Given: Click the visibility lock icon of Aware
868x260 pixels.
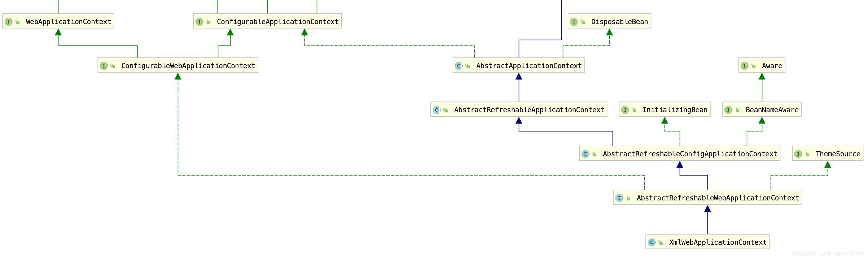Looking at the screenshot, I should 753,66.
